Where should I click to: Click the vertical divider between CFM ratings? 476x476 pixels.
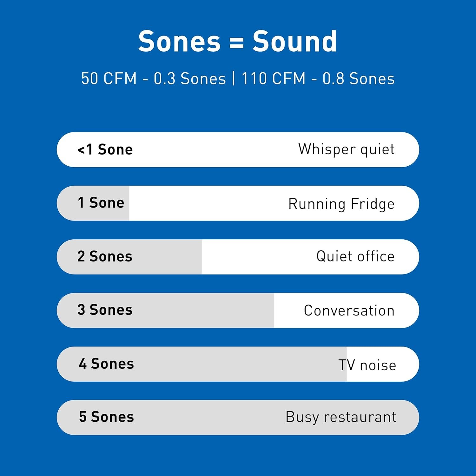tap(234, 78)
